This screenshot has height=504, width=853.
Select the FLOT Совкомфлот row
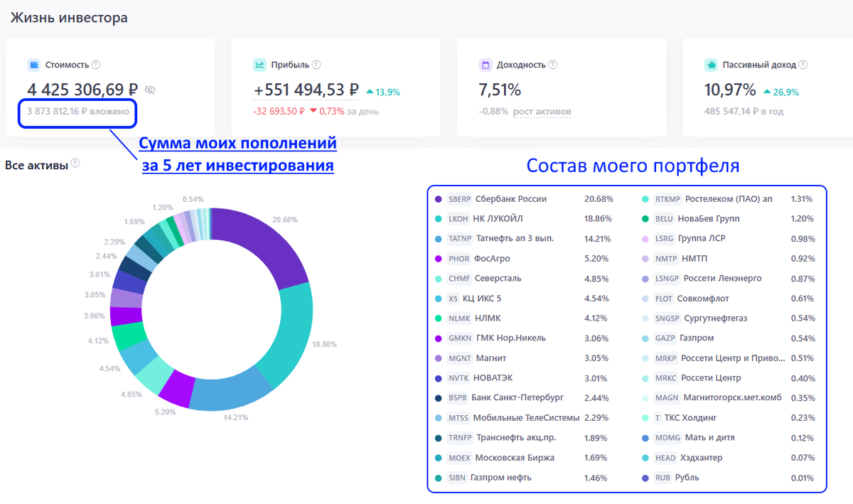728,299
